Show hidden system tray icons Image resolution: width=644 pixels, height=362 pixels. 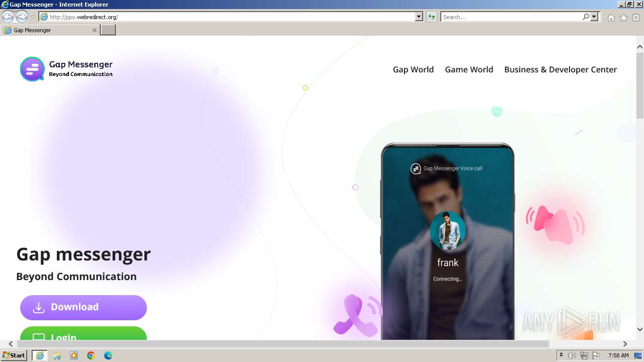(561, 355)
